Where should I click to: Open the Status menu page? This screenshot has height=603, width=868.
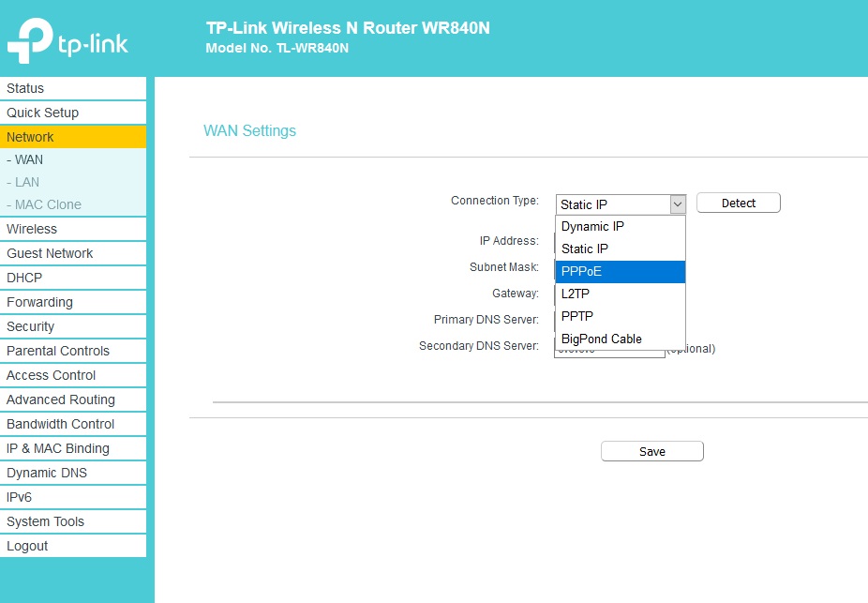coord(73,88)
